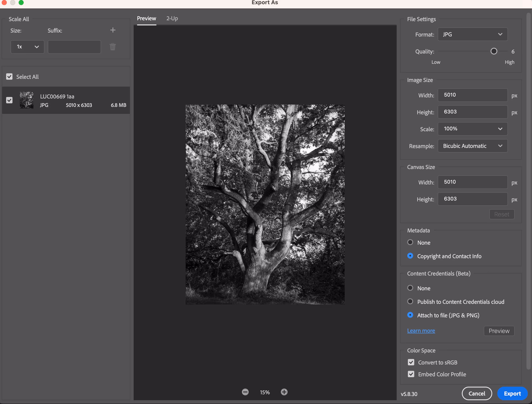Zoom in the preview with the plus icon
This screenshot has height=404, width=532.
284,392
